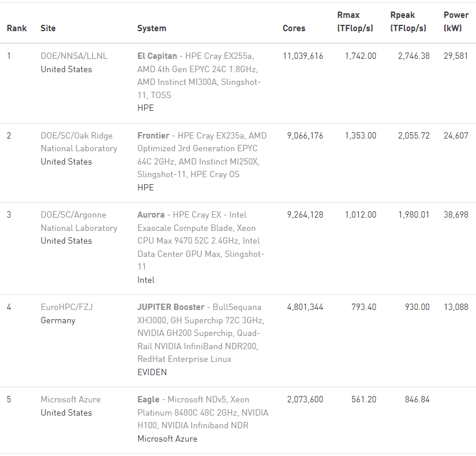Open the El Capitan system link
This screenshot has height=456, width=476.
[157, 56]
